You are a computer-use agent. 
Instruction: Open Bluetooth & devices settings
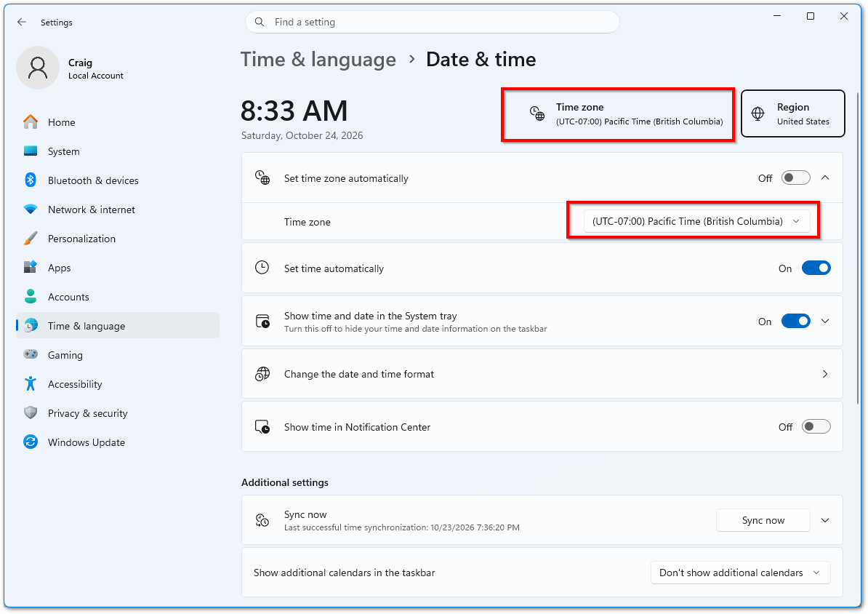tap(118, 180)
